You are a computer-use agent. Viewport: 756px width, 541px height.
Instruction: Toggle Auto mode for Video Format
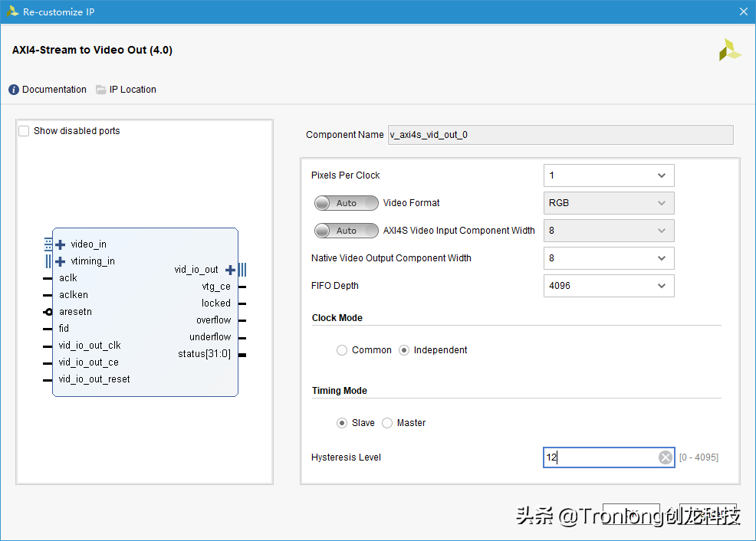pyautogui.click(x=346, y=202)
